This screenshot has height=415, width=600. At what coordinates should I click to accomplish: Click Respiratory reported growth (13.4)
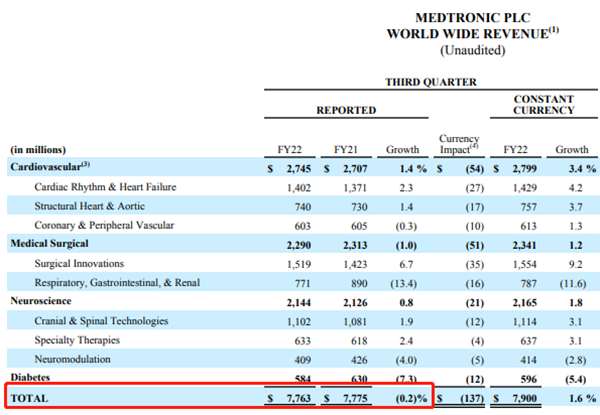pyautogui.click(x=403, y=283)
